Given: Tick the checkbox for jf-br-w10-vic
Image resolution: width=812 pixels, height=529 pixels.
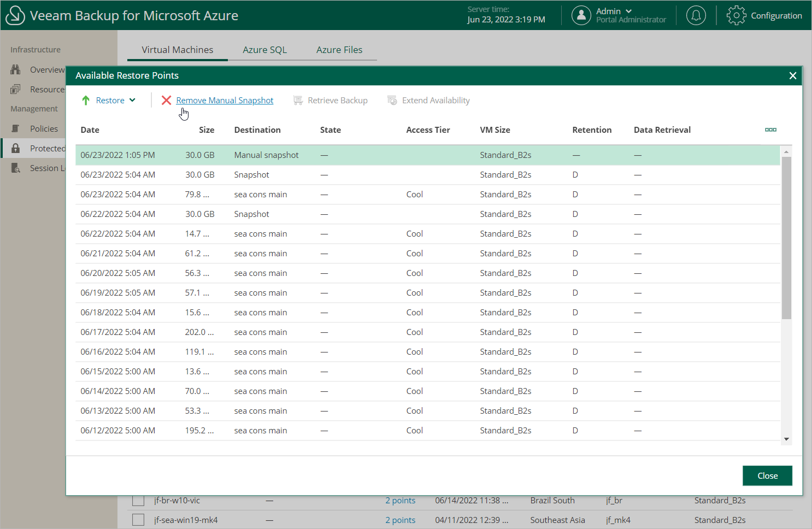Looking at the screenshot, I should (x=138, y=501).
